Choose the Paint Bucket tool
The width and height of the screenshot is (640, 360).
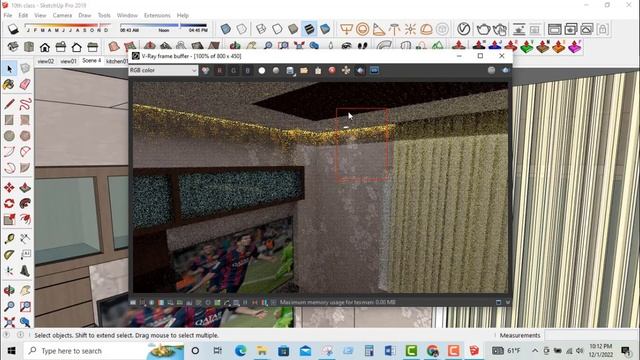click(9, 84)
